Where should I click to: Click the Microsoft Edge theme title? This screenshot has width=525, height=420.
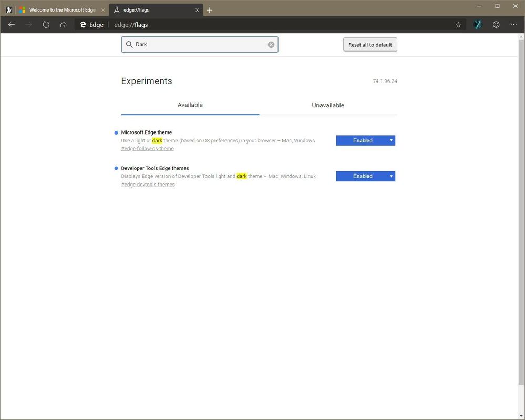pyautogui.click(x=146, y=132)
